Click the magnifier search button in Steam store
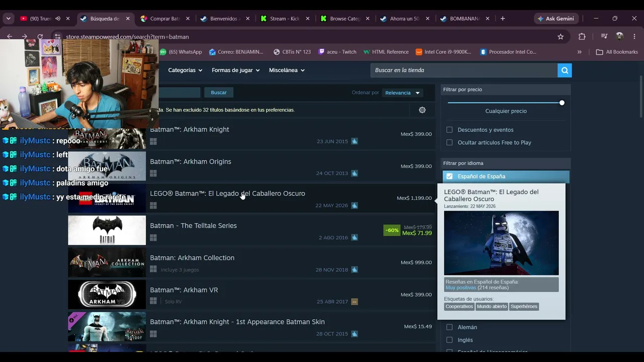This screenshot has width=644, height=362. pos(565,70)
